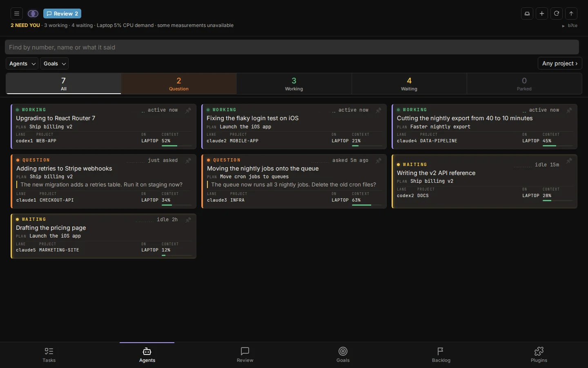
Task: Refresh using the circular arrow icon
Action: pos(557,13)
